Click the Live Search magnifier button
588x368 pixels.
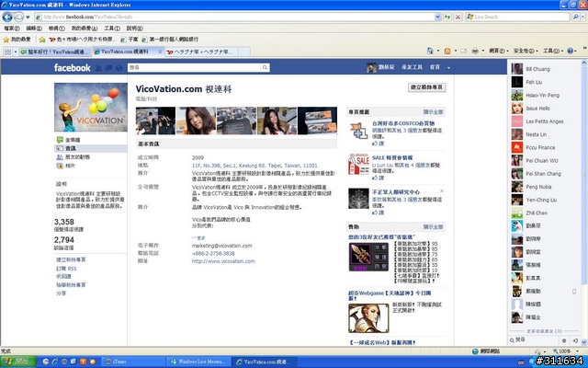(575, 17)
